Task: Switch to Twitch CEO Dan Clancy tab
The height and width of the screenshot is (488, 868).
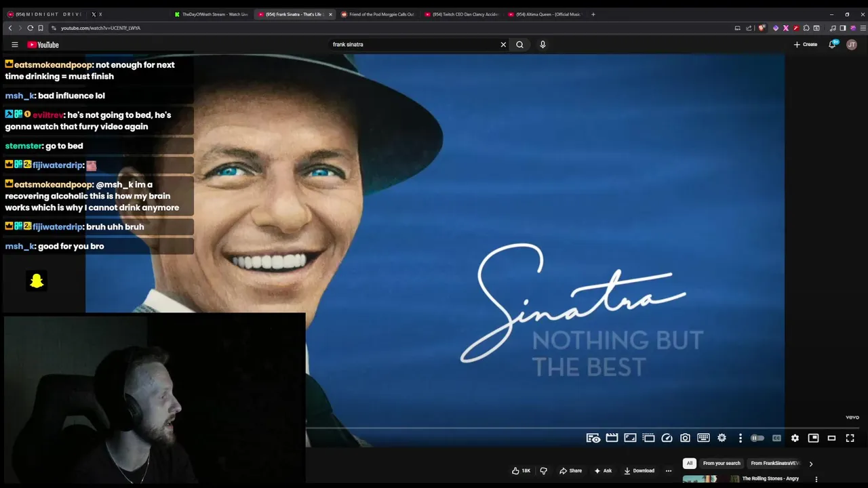Action: (x=461, y=14)
